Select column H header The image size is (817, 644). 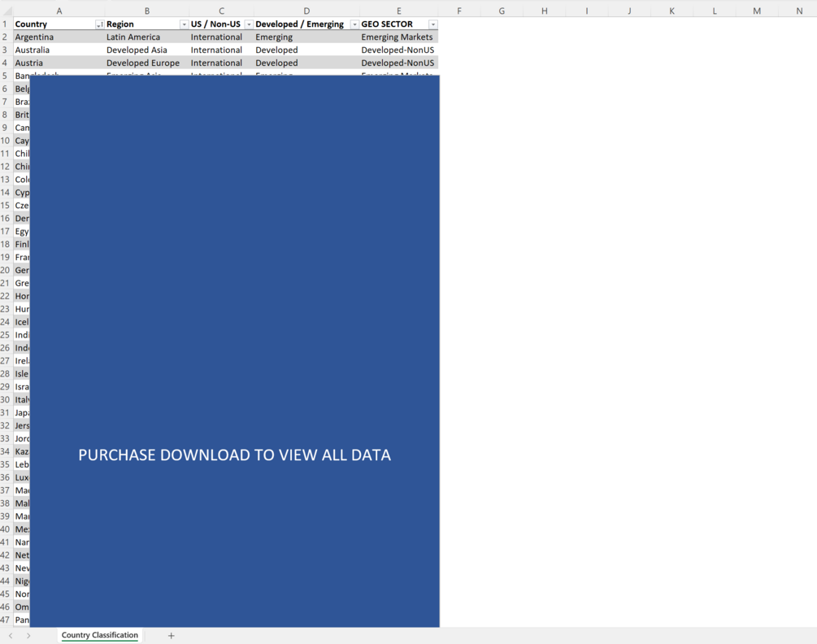544,11
